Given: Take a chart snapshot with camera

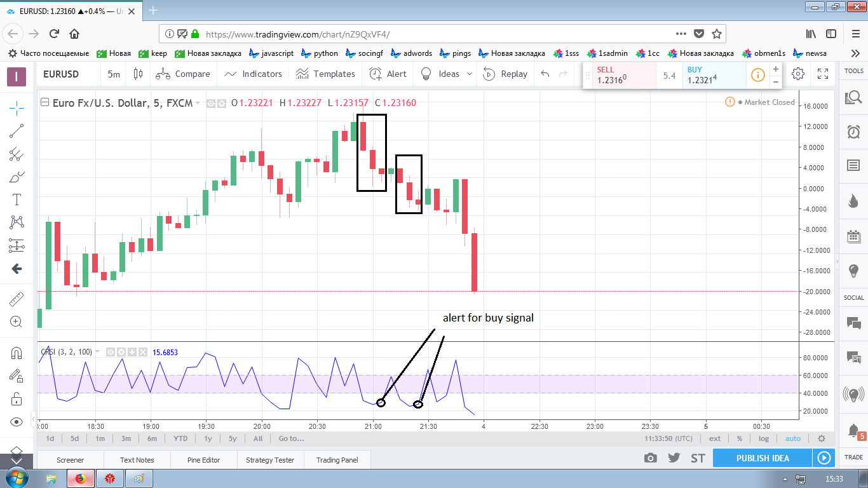Looking at the screenshot, I should pyautogui.click(x=650, y=458).
